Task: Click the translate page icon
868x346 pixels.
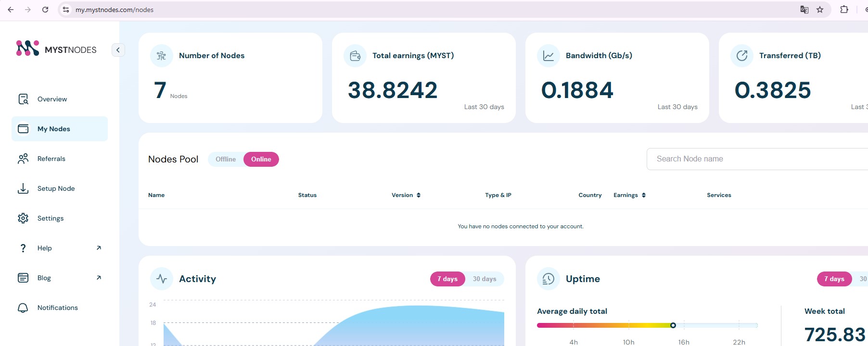Action: tap(804, 10)
